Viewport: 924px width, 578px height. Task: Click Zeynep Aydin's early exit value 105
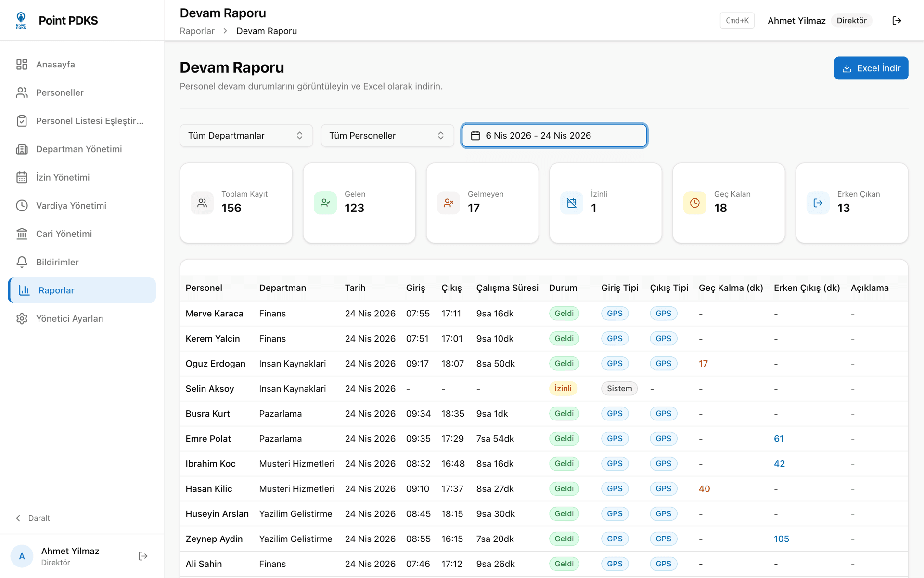[781, 539]
